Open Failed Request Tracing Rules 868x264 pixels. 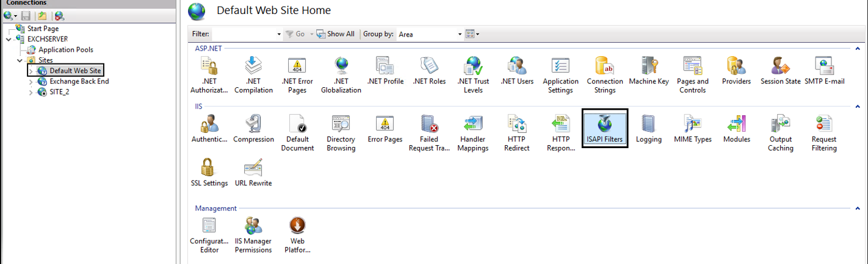pyautogui.click(x=429, y=133)
